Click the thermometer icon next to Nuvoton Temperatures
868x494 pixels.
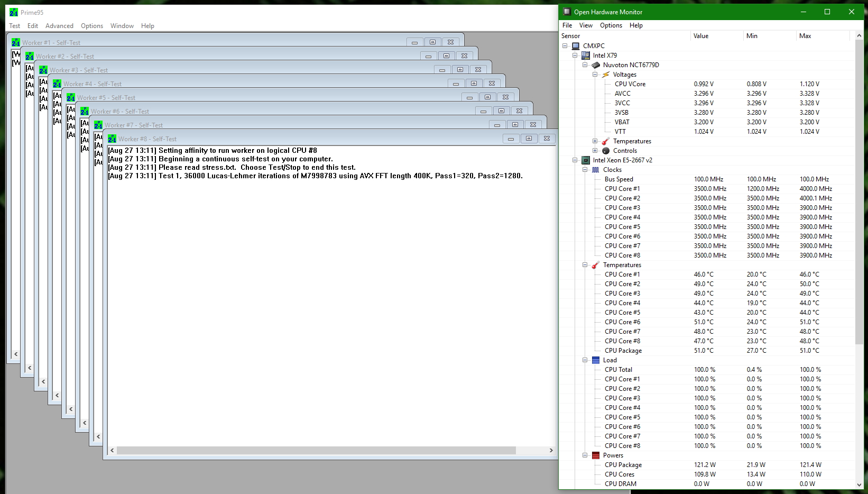click(606, 141)
